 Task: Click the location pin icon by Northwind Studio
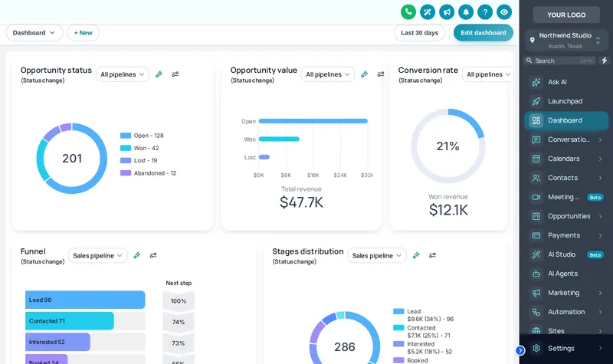click(532, 40)
